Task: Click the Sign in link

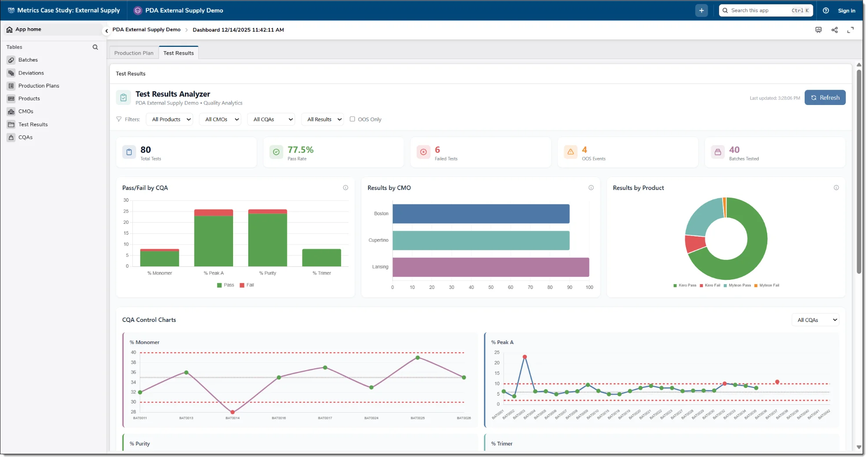Action: (846, 10)
